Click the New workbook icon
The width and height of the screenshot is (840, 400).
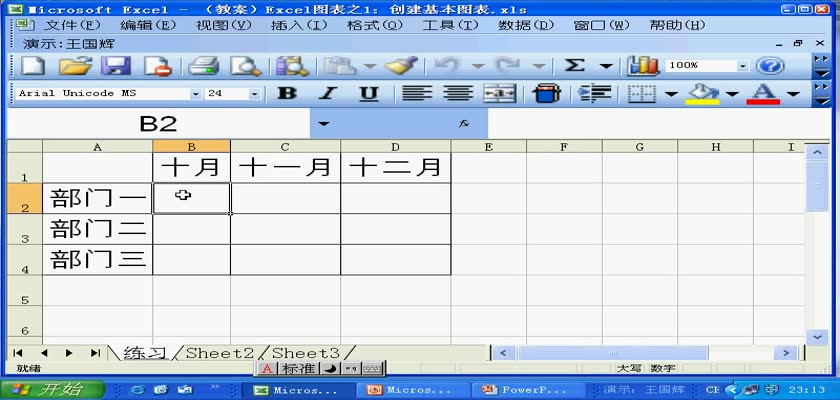33,66
